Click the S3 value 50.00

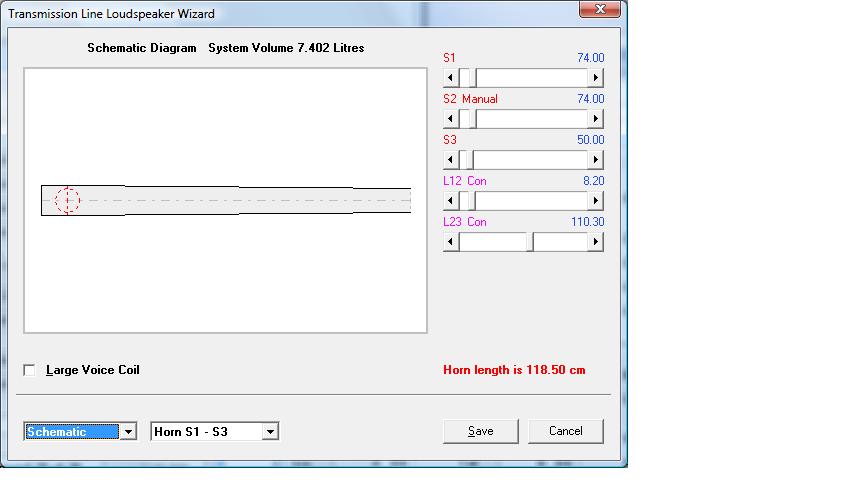(591, 140)
